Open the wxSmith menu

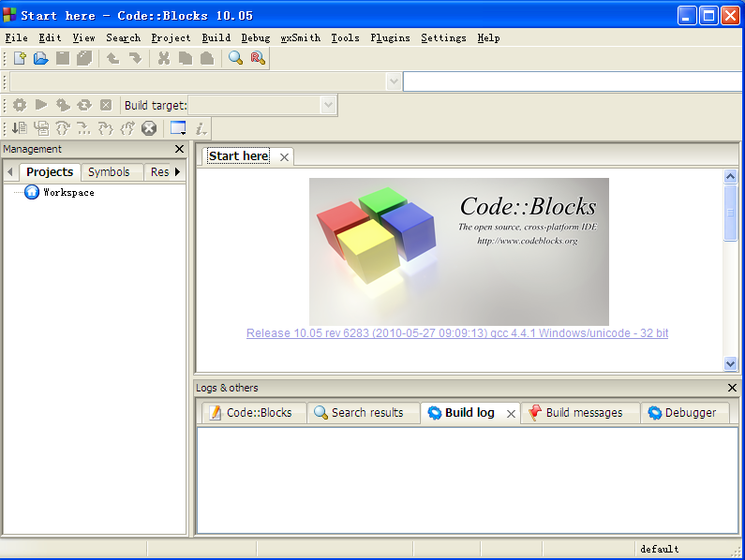pyautogui.click(x=300, y=38)
